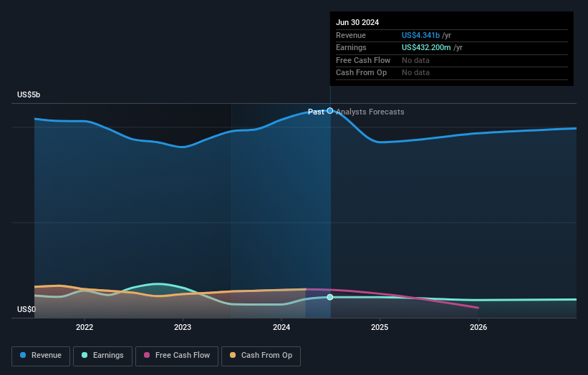Click the Past label on the chart

click(x=316, y=112)
